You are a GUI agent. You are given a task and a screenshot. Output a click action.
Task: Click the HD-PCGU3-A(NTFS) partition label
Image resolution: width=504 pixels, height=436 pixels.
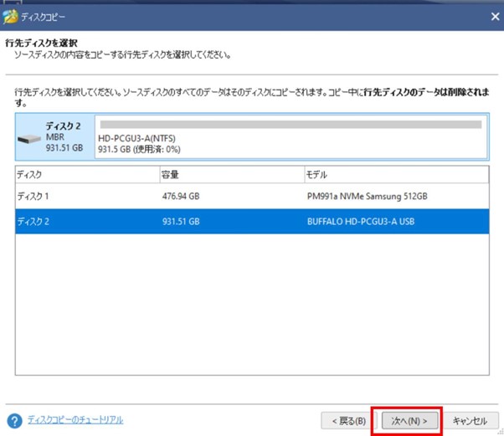coord(136,138)
